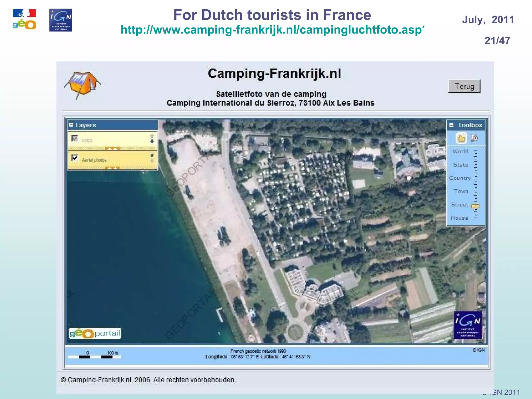Select the zoom magnifier tool in the Toolbox

click(475, 138)
